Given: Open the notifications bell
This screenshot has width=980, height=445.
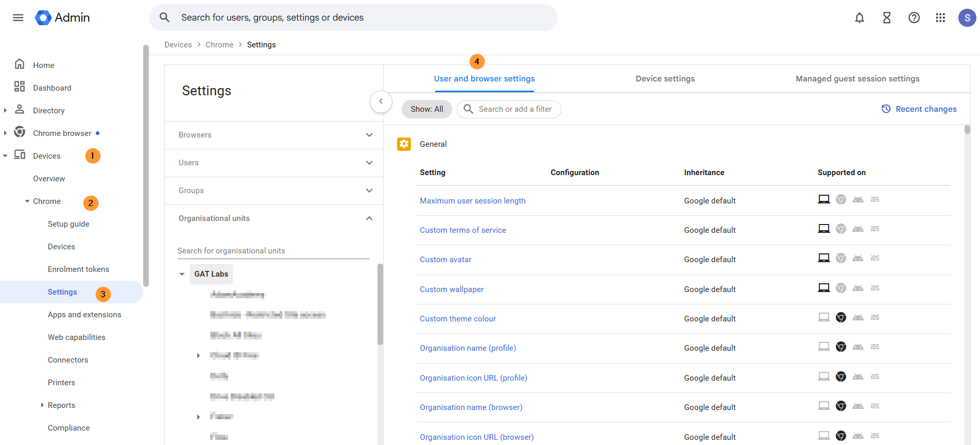Looking at the screenshot, I should [859, 18].
